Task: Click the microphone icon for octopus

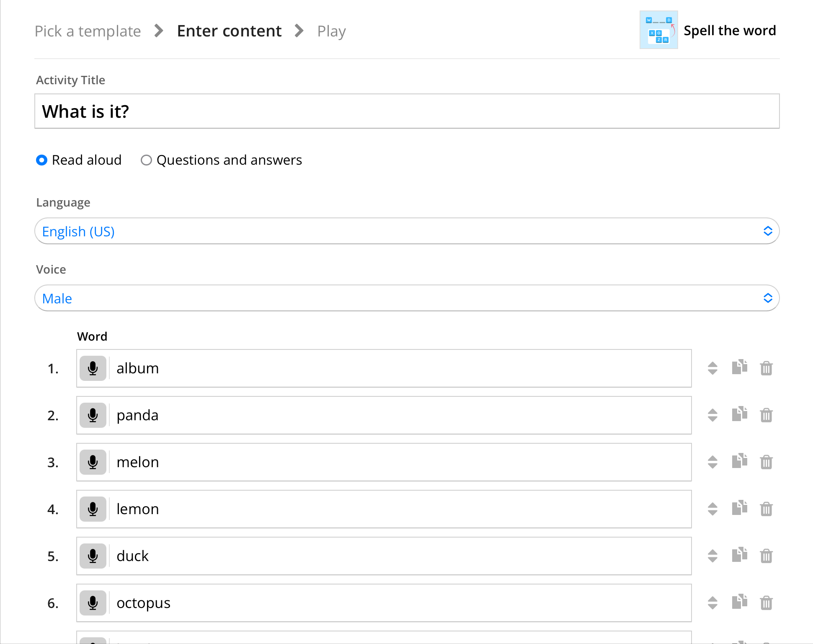Action: click(93, 603)
